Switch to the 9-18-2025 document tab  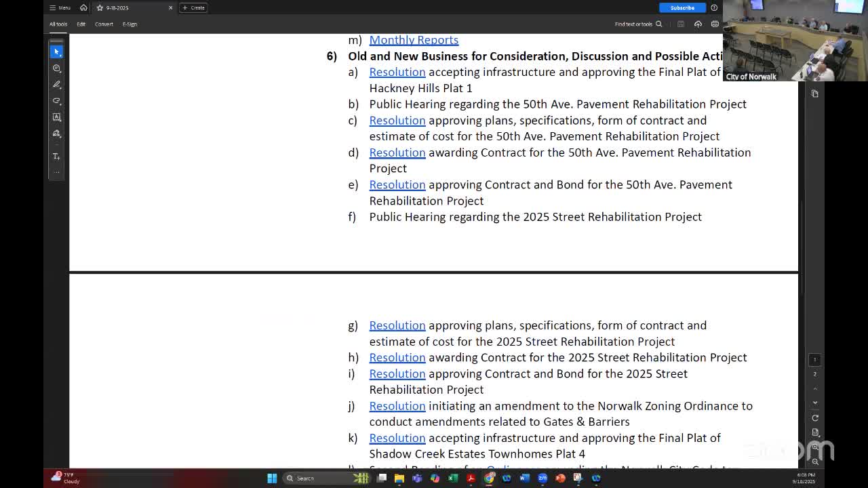[134, 7]
